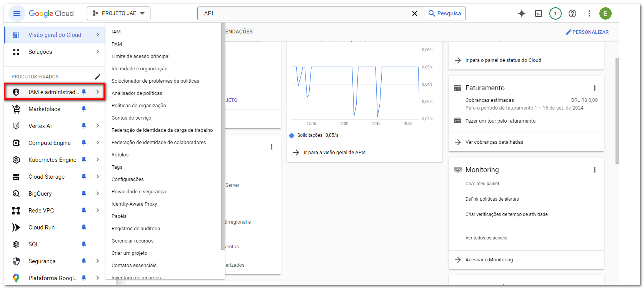This screenshot has height=289, width=644.
Task: Click the Cloud Run icon
Action: tap(16, 228)
